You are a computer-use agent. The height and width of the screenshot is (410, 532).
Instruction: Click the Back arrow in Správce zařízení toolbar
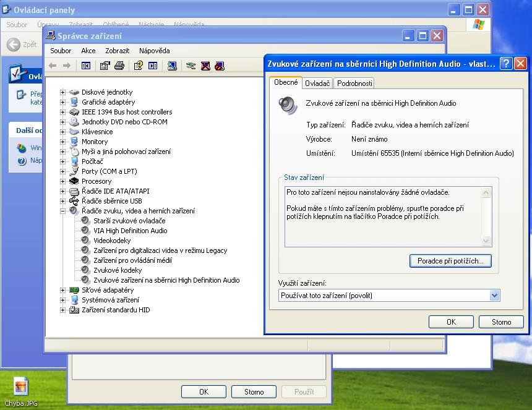tap(53, 66)
